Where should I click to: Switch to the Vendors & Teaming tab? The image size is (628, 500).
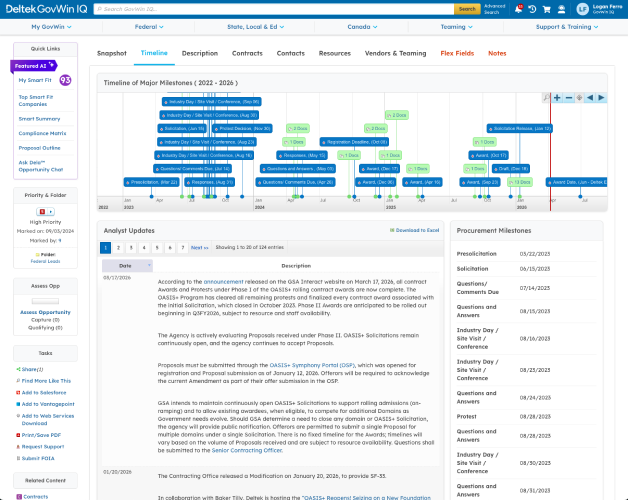[x=395, y=53]
